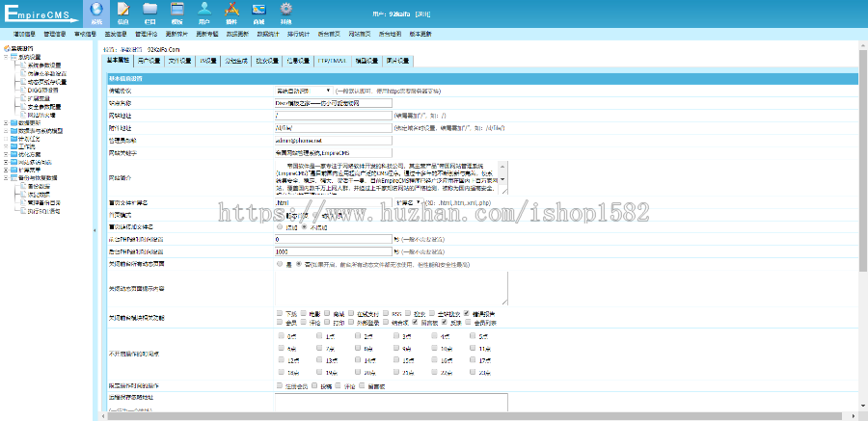This screenshot has height=421, width=868.
Task: Click the 扩展菜单 folder icon
Action: pyautogui.click(x=14, y=170)
